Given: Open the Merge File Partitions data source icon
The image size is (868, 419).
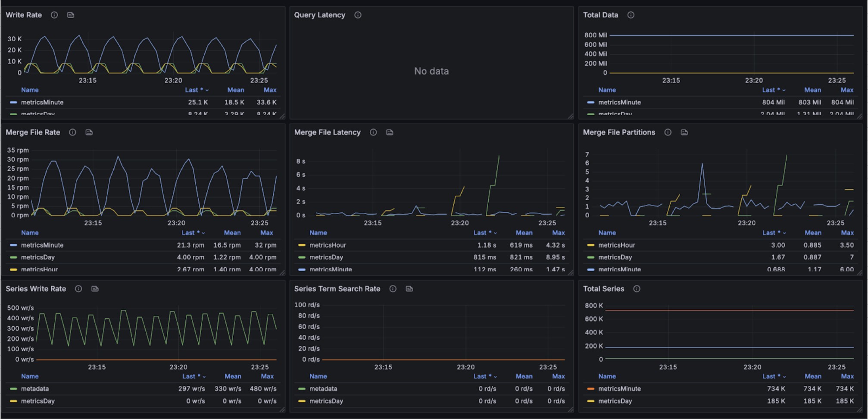Looking at the screenshot, I should 684,132.
